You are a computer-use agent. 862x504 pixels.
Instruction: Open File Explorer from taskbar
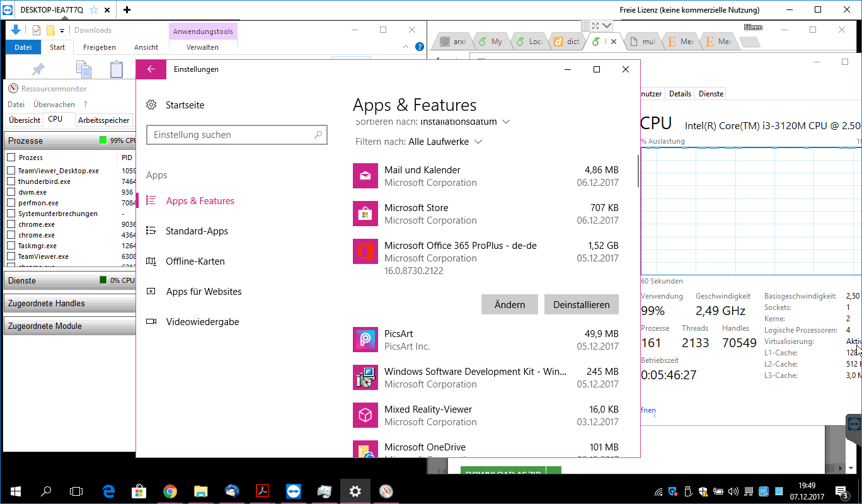coord(200,491)
